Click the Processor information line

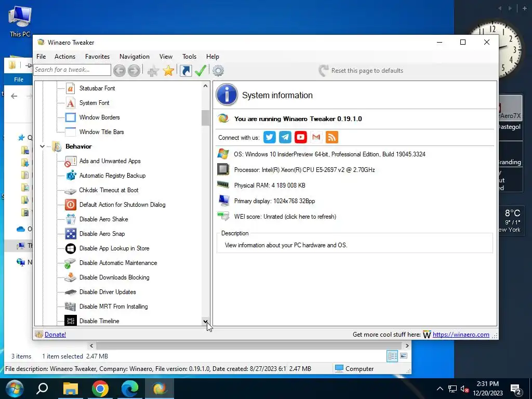click(304, 170)
